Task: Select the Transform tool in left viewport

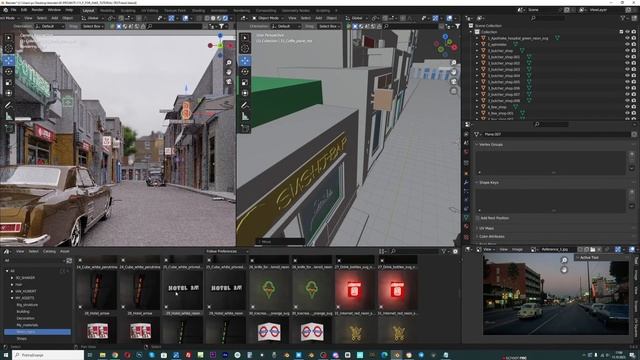Action: pos(9,93)
